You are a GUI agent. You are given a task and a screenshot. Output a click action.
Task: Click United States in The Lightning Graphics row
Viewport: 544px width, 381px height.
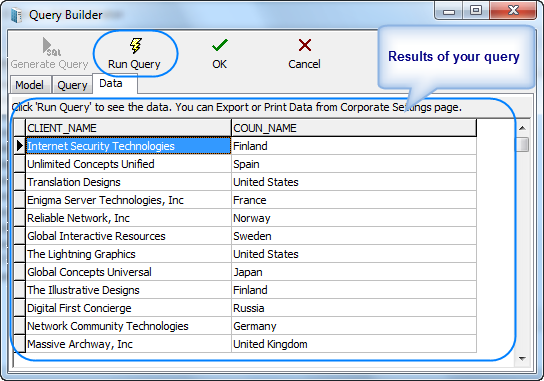(x=354, y=254)
